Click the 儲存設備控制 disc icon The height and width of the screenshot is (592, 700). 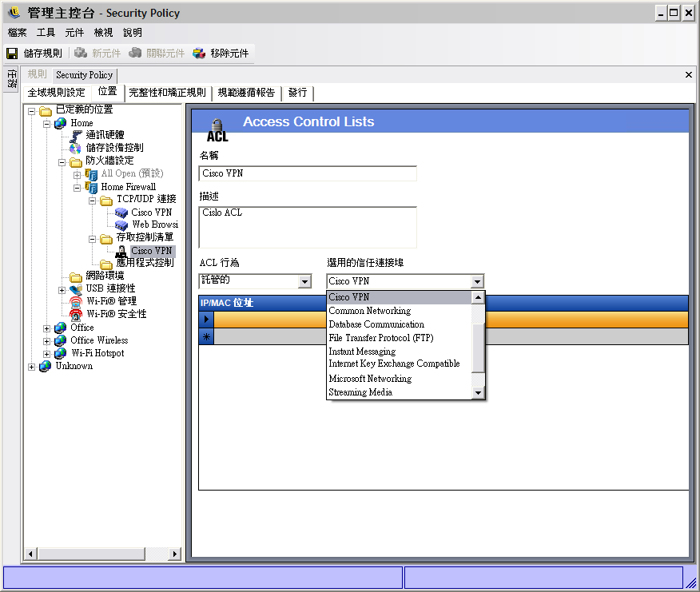tap(75, 148)
